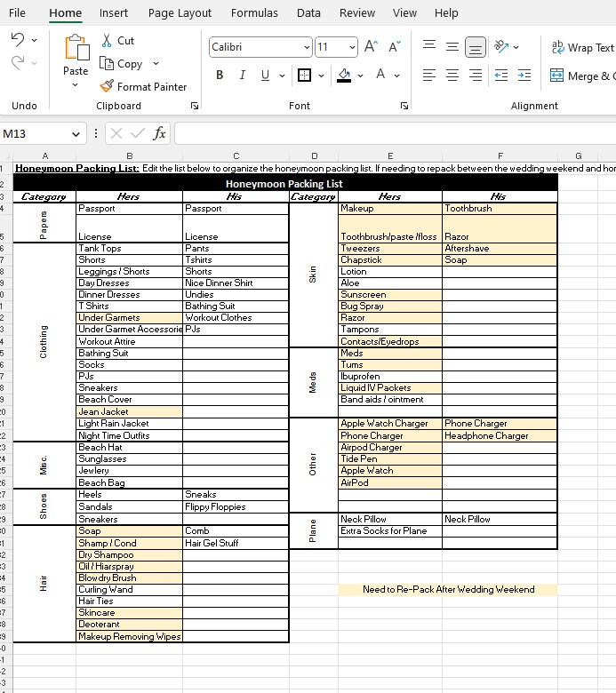The height and width of the screenshot is (693, 616).
Task: Open Clipboard group dialog launcher
Action: point(194,106)
